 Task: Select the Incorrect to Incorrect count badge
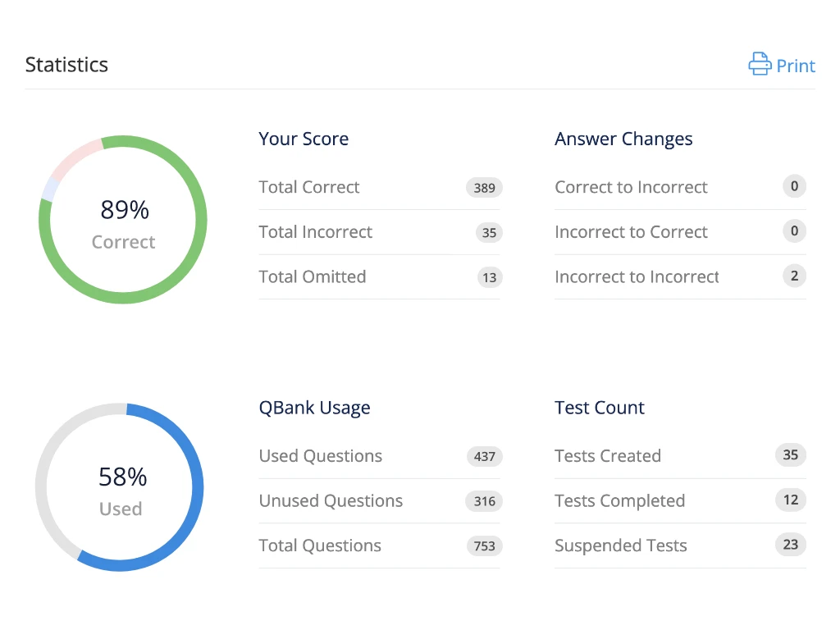(x=794, y=276)
